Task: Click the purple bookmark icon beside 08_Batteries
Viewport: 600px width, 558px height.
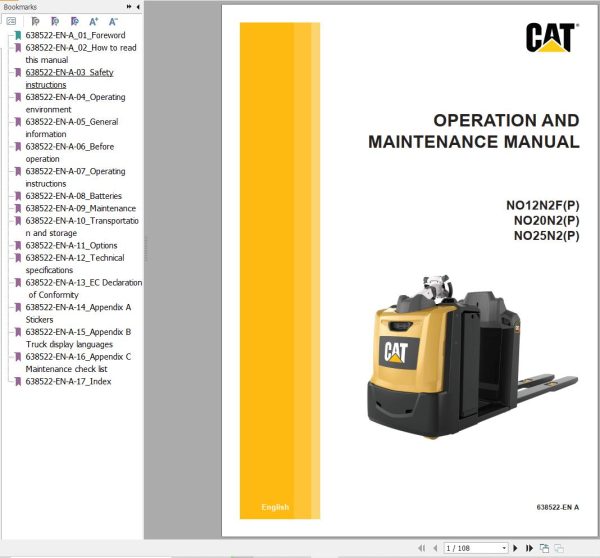Action: [18, 196]
